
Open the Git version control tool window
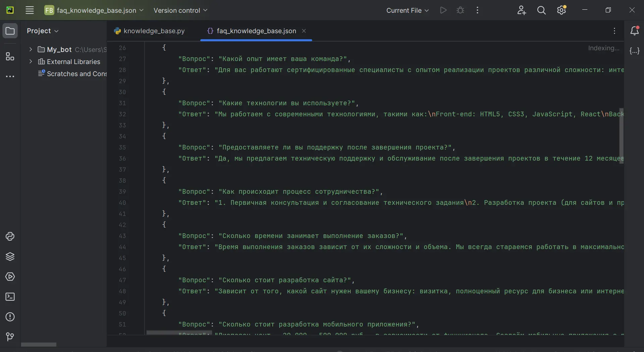pos(10,337)
